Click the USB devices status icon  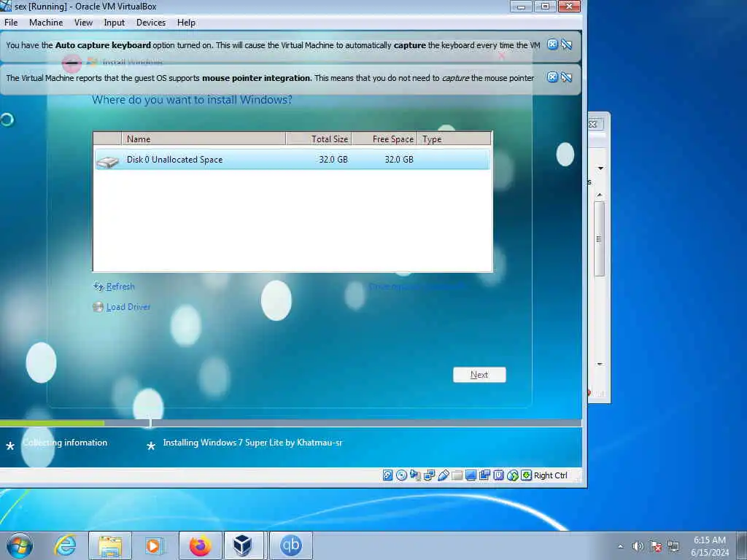(443, 475)
